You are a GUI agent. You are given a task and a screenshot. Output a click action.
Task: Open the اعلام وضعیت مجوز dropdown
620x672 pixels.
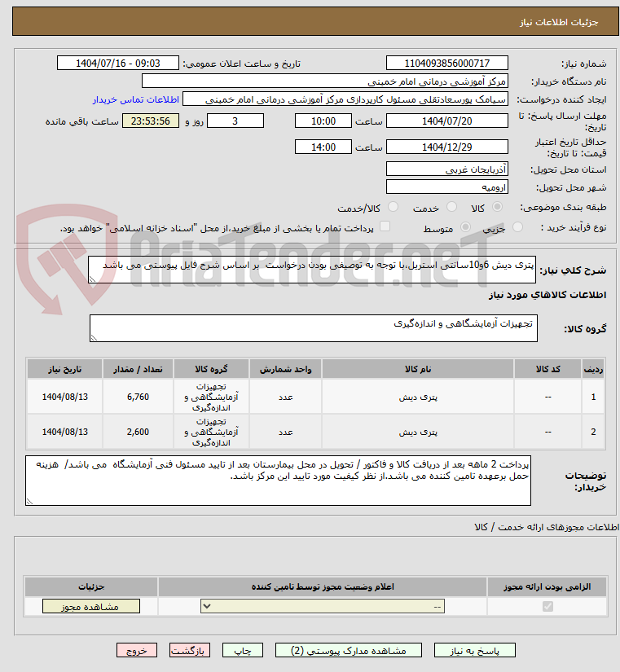click(323, 606)
